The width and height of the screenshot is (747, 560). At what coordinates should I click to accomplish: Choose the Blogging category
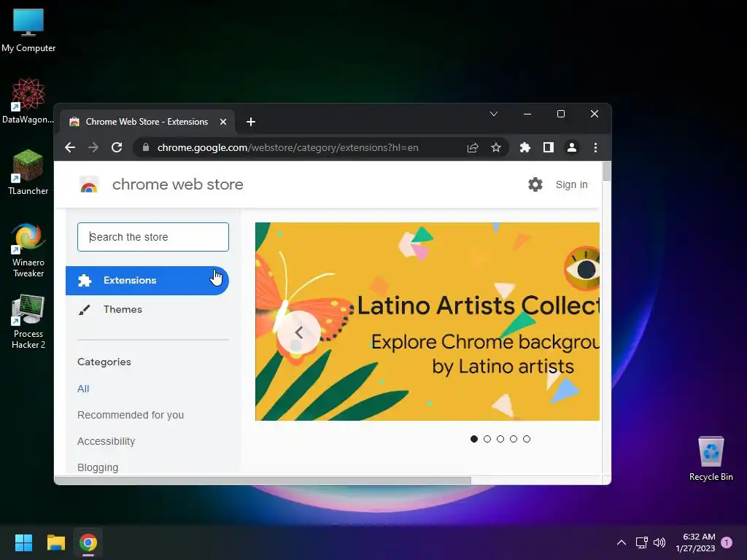pyautogui.click(x=98, y=467)
